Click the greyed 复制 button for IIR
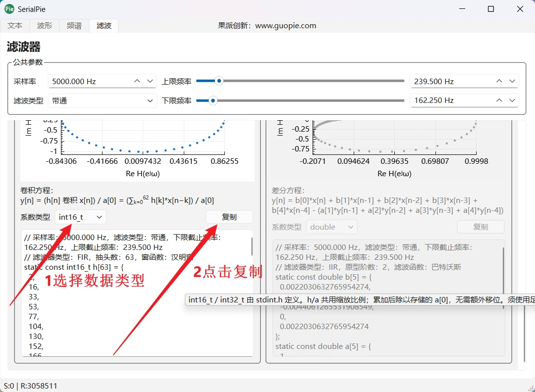Image resolution: width=535 pixels, height=392 pixels. pos(481,227)
